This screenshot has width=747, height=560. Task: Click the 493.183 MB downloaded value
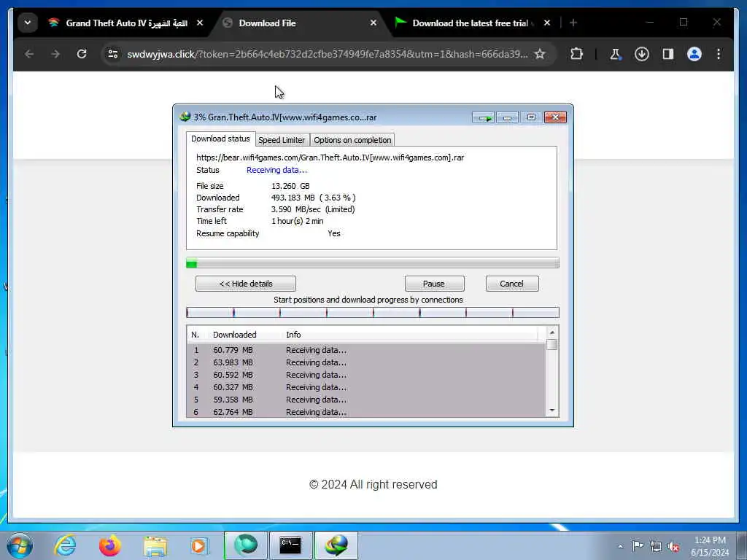point(314,198)
